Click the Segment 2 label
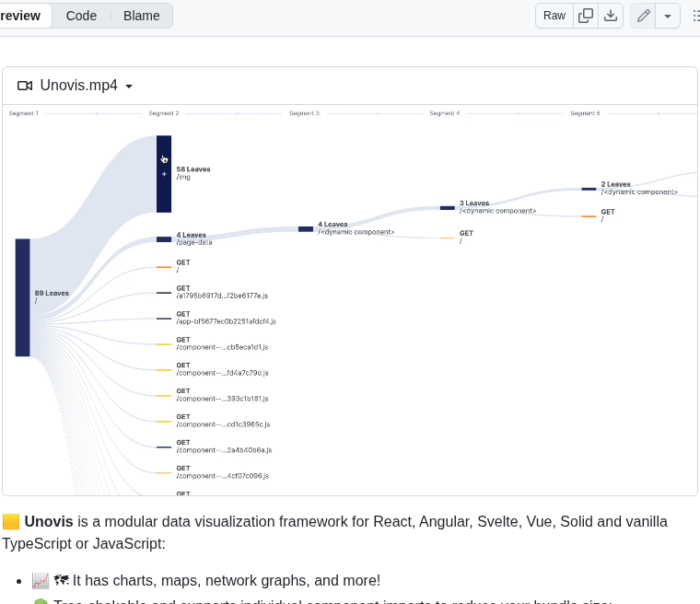This screenshot has height=604, width=700. [x=164, y=113]
